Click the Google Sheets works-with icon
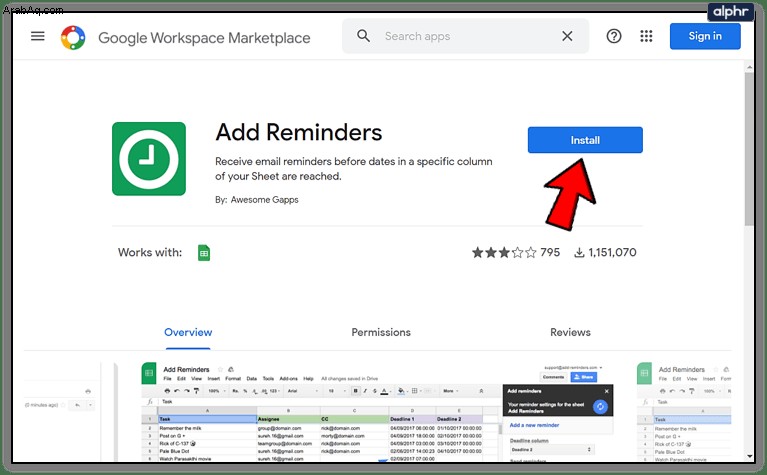 pyautogui.click(x=204, y=252)
